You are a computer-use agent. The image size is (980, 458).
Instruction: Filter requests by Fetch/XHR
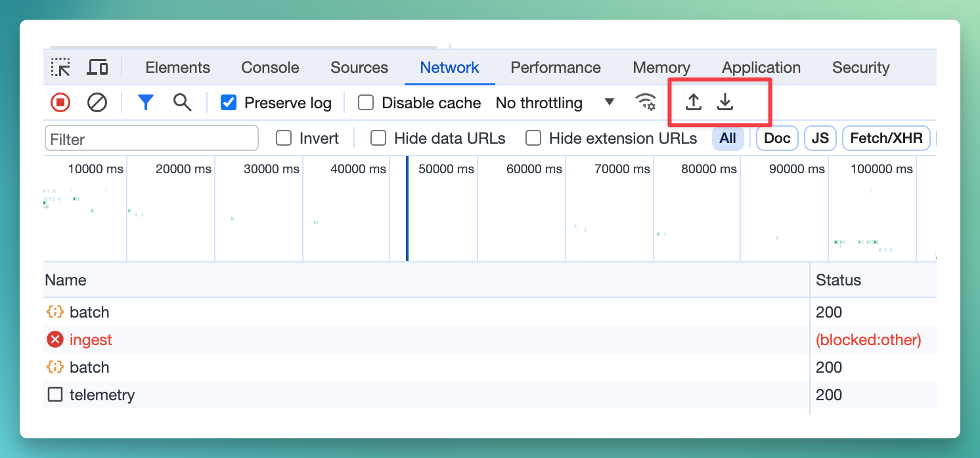click(886, 138)
